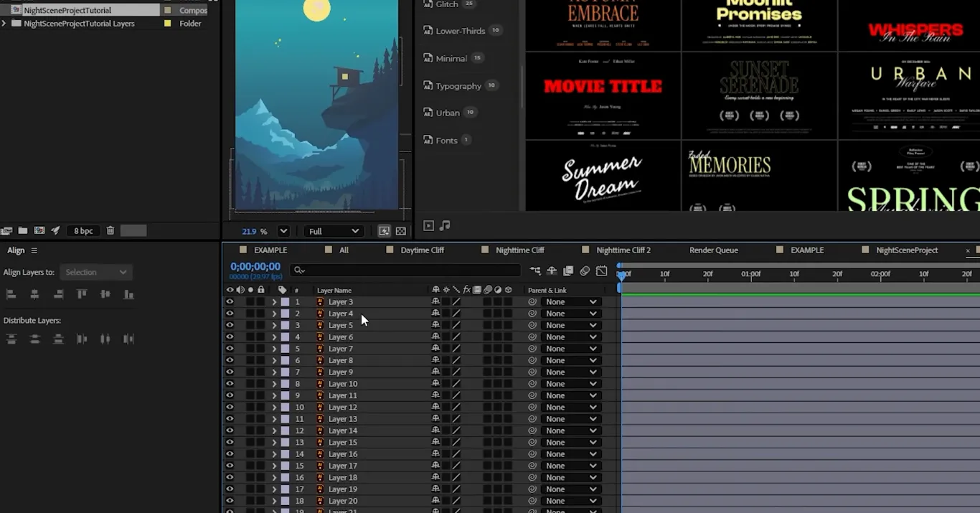Open the Graph Editor in the timeline

pyautogui.click(x=603, y=270)
